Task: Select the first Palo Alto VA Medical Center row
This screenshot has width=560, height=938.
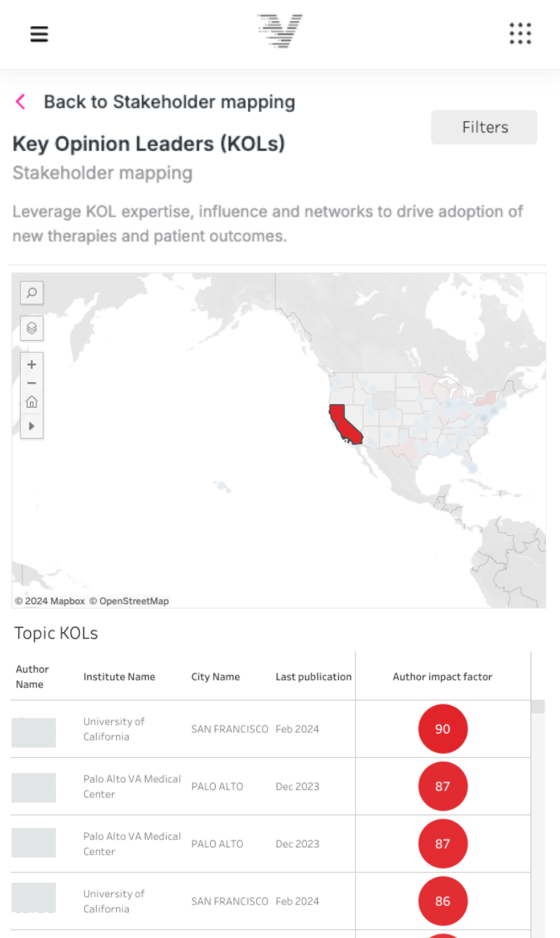Action: click(132, 786)
